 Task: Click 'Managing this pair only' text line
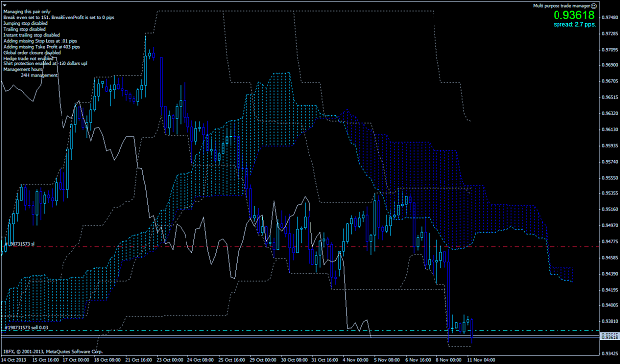(27, 12)
